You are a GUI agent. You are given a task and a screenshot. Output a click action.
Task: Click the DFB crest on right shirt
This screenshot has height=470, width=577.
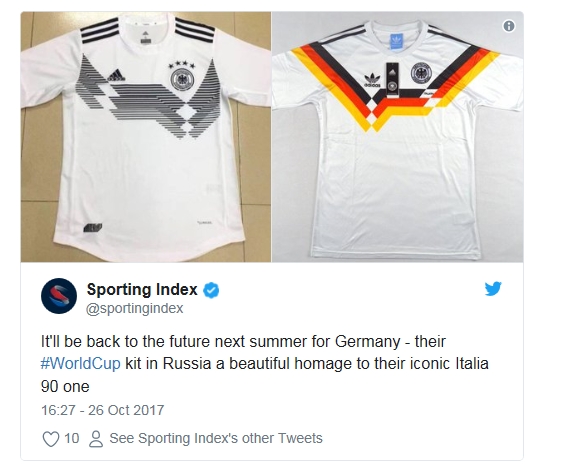pos(421,73)
